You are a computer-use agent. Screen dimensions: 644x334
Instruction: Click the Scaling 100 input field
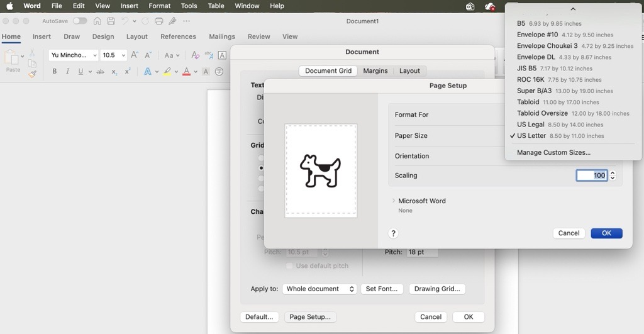[591, 175]
